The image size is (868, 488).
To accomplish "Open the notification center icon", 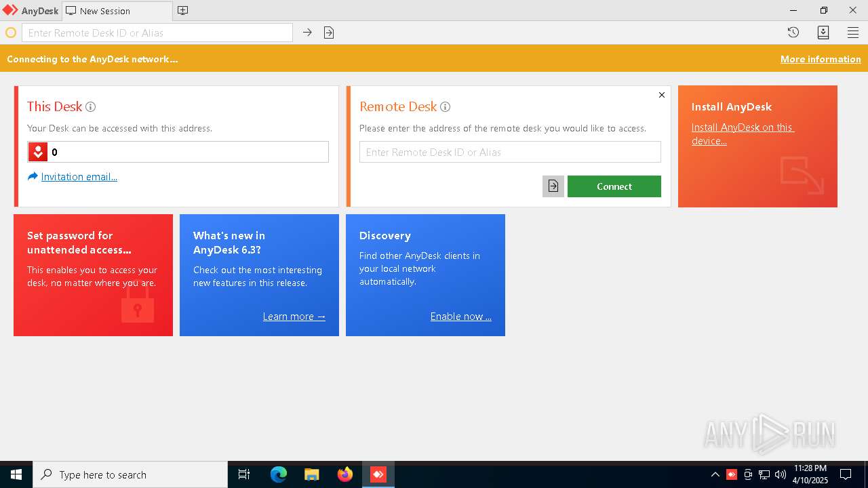I will pos(846,474).
